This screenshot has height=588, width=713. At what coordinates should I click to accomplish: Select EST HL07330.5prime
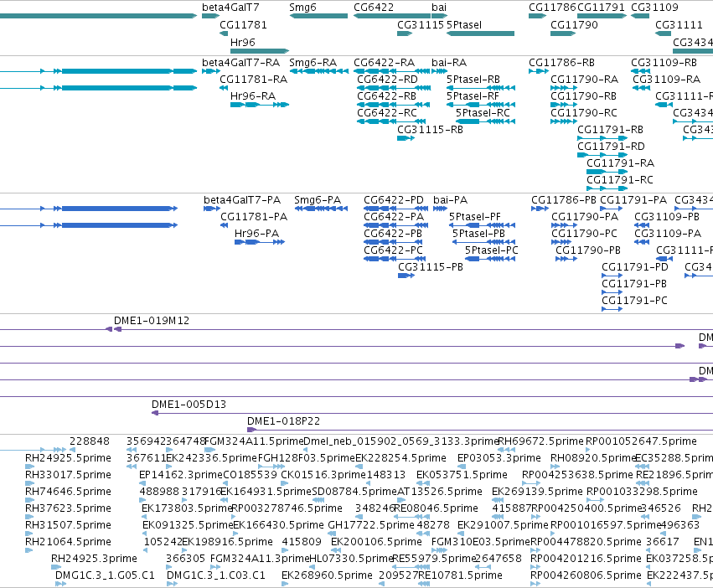pos(351,559)
